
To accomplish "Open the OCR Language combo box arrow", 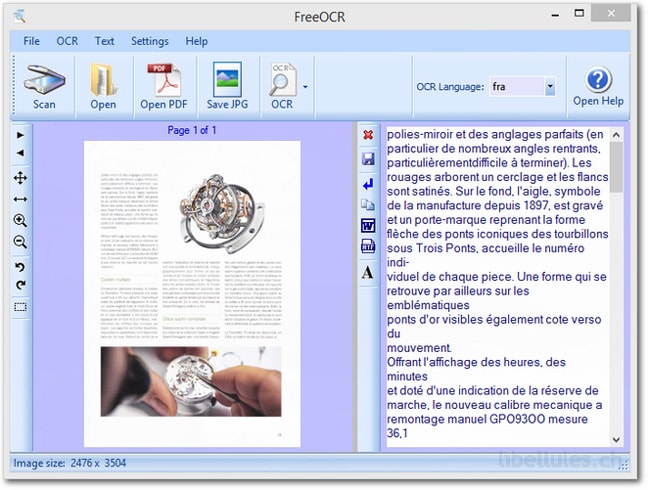I will point(550,87).
